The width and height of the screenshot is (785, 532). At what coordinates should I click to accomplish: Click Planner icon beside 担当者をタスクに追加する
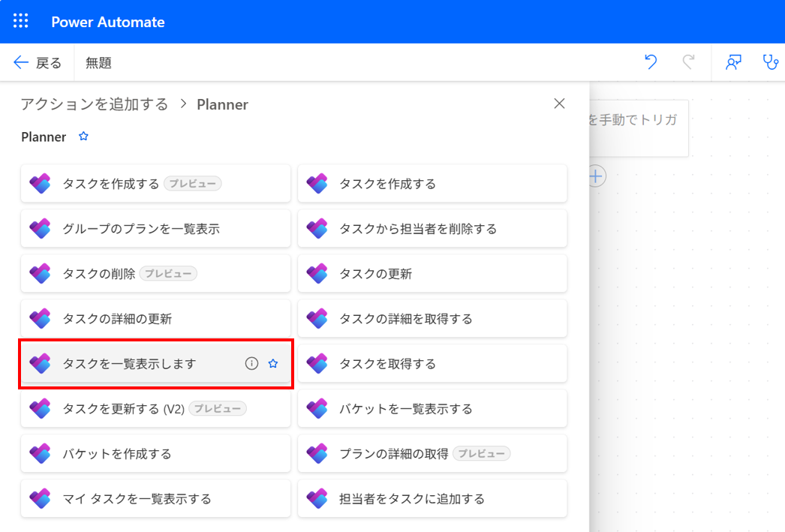317,499
